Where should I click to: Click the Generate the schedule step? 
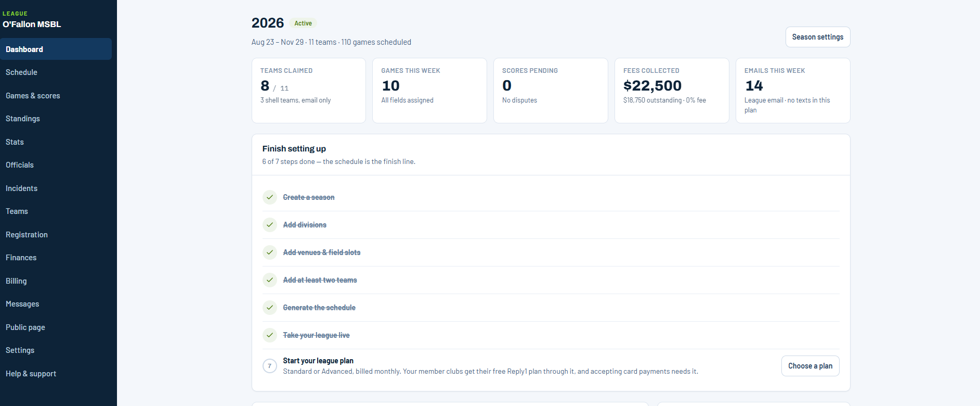pos(319,308)
